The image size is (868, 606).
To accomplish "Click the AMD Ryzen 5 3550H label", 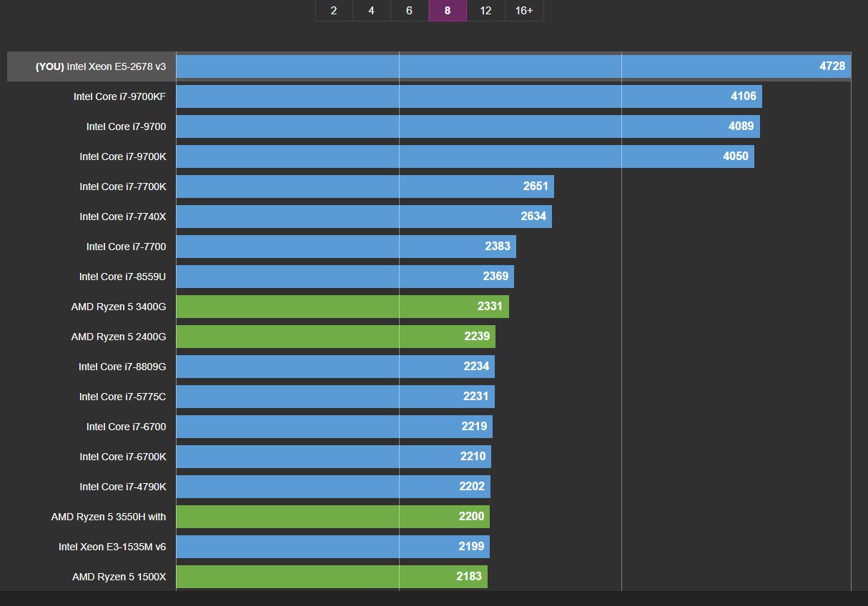I will tap(109, 517).
